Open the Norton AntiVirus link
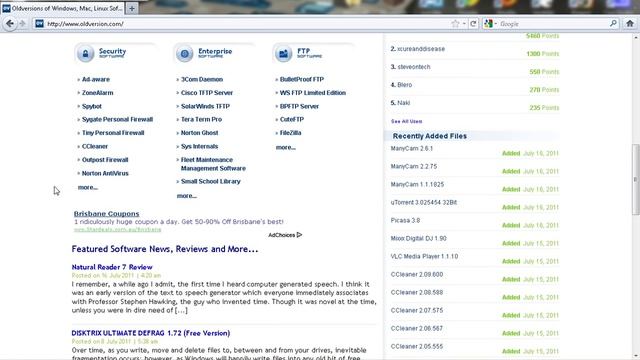The height and width of the screenshot is (360, 640). pyautogui.click(x=105, y=173)
